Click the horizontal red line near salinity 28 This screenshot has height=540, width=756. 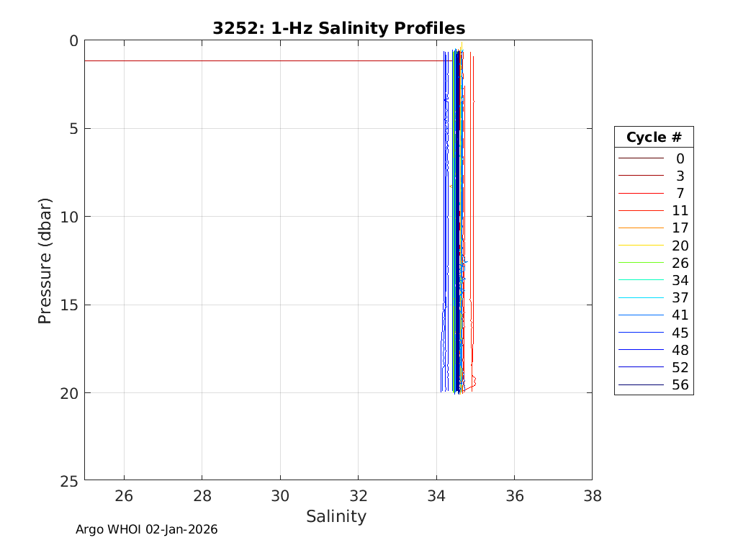tap(202, 60)
